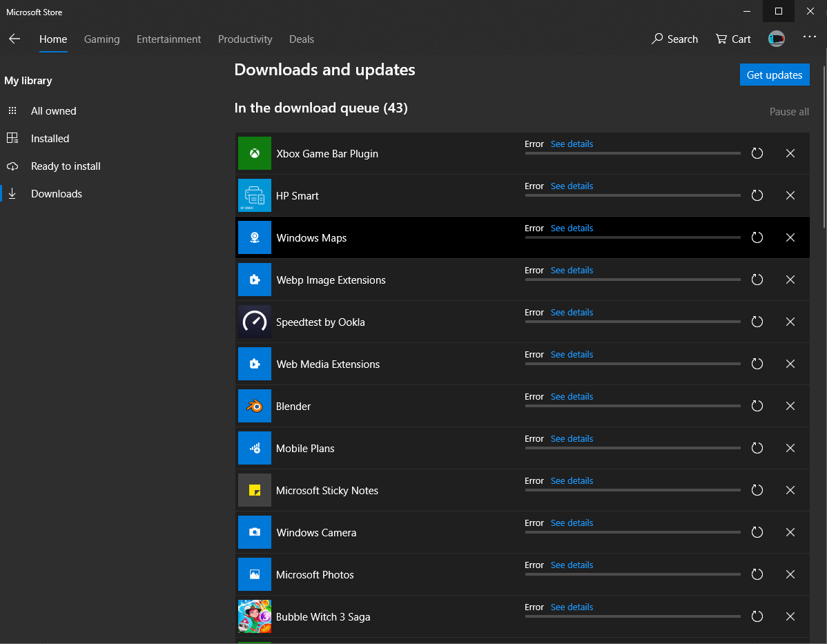The width and height of the screenshot is (827, 644).
Task: See details for Blender error
Action: pos(572,397)
